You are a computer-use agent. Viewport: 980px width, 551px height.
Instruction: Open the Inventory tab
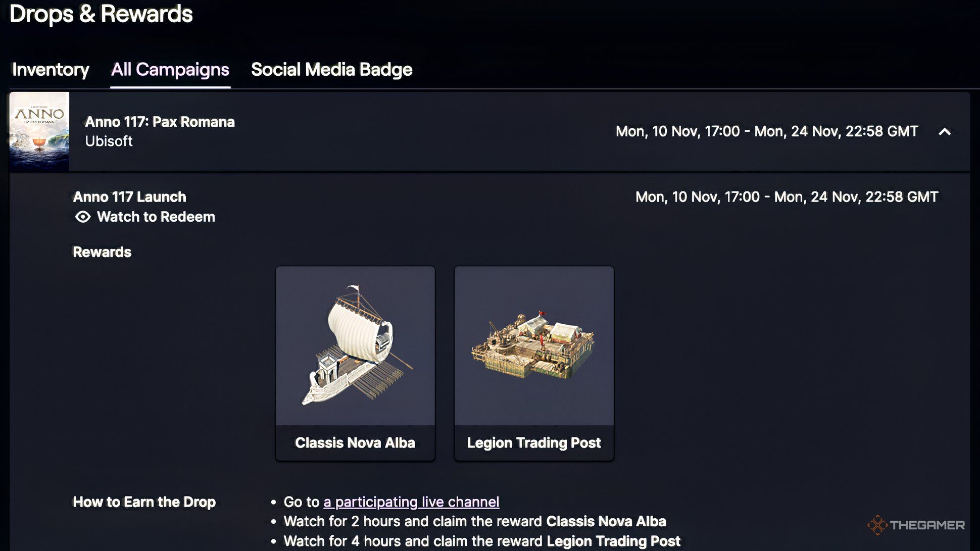tap(51, 70)
